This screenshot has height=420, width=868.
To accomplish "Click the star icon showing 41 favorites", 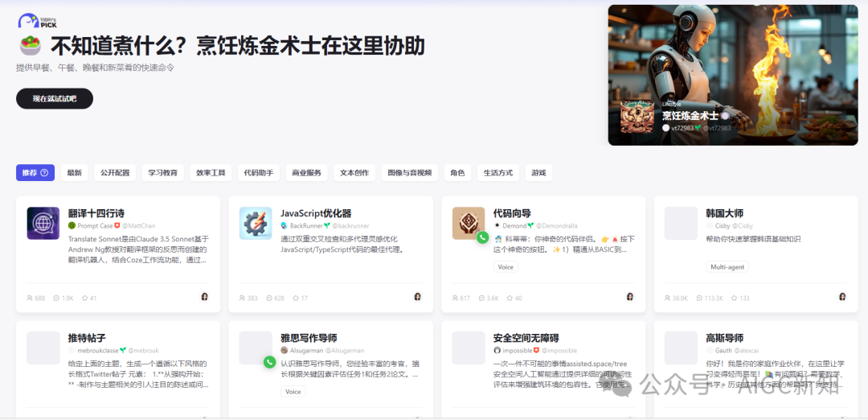I will tap(84, 298).
